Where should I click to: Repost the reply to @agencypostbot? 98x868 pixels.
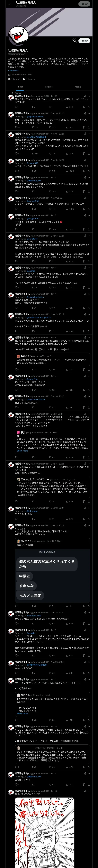pyautogui.click(x=33, y=127)
